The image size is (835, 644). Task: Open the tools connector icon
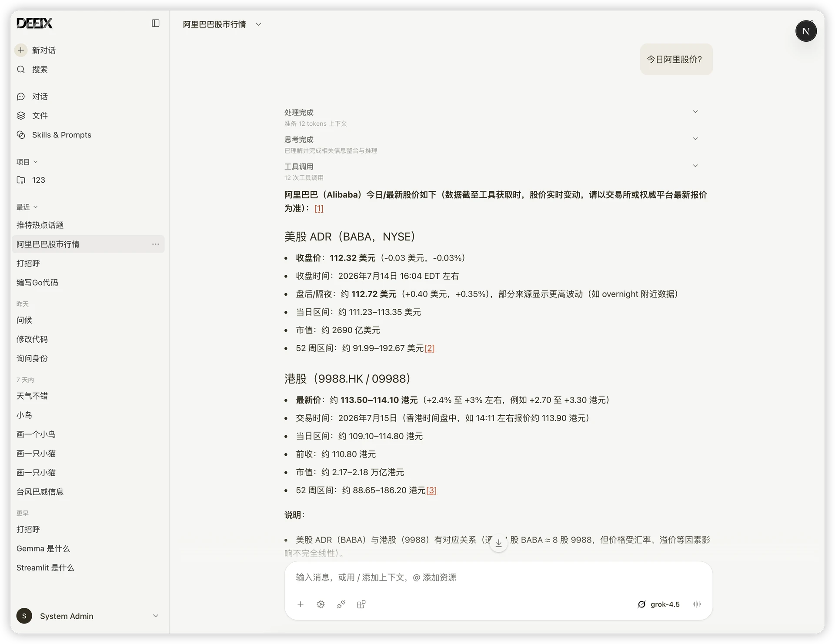coord(341,604)
